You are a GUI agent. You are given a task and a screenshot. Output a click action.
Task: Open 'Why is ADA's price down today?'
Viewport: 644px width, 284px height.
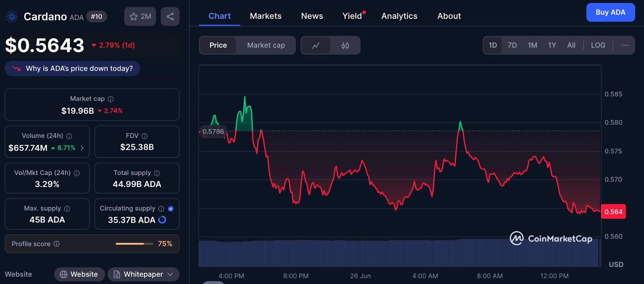coord(72,68)
